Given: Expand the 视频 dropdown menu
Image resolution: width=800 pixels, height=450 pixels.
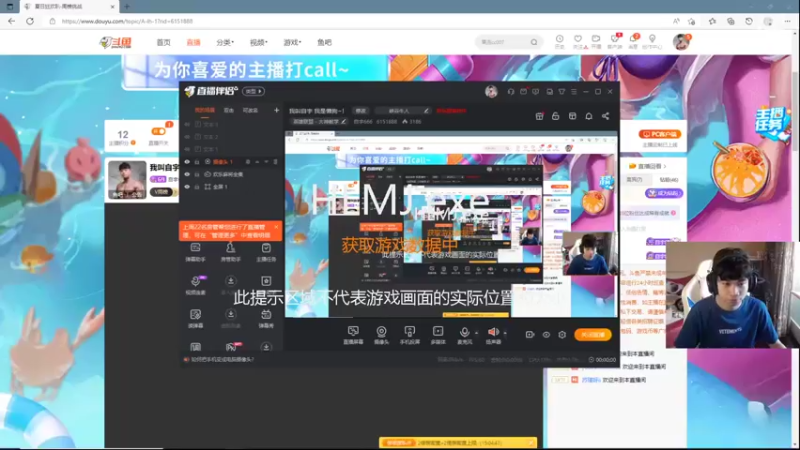Looking at the screenshot, I should pyautogui.click(x=259, y=42).
